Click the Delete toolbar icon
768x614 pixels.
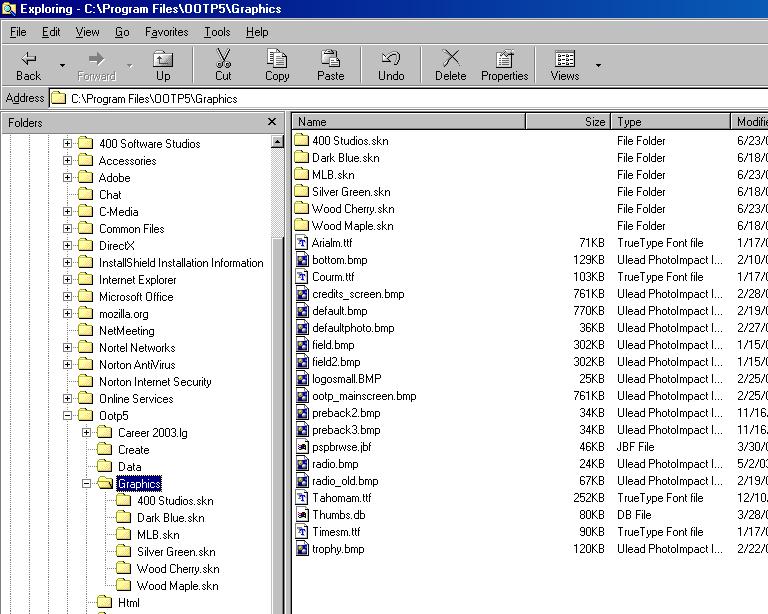point(450,65)
